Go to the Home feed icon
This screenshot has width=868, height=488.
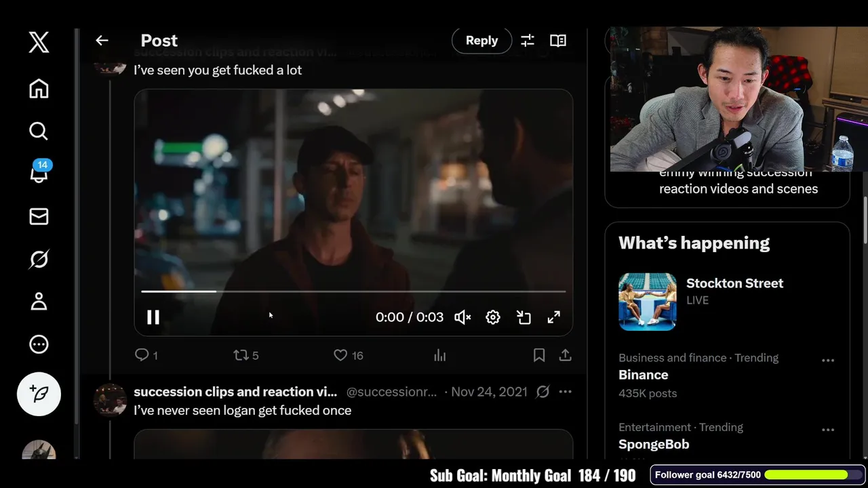39,88
